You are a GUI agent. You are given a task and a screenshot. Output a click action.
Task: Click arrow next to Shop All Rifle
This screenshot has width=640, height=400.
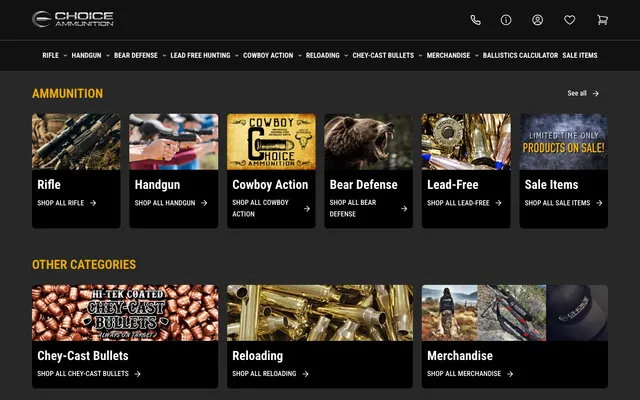(93, 203)
